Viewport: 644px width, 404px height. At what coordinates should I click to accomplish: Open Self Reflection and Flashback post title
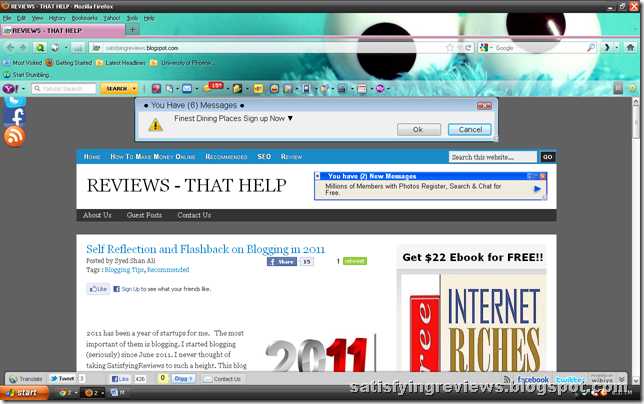pos(205,249)
